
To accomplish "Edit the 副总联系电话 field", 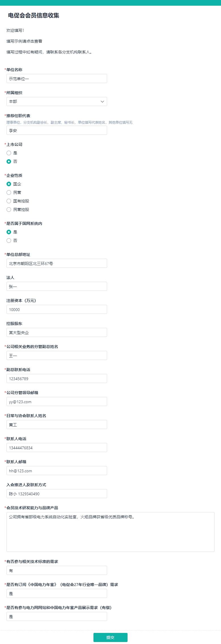I will [57, 378].
